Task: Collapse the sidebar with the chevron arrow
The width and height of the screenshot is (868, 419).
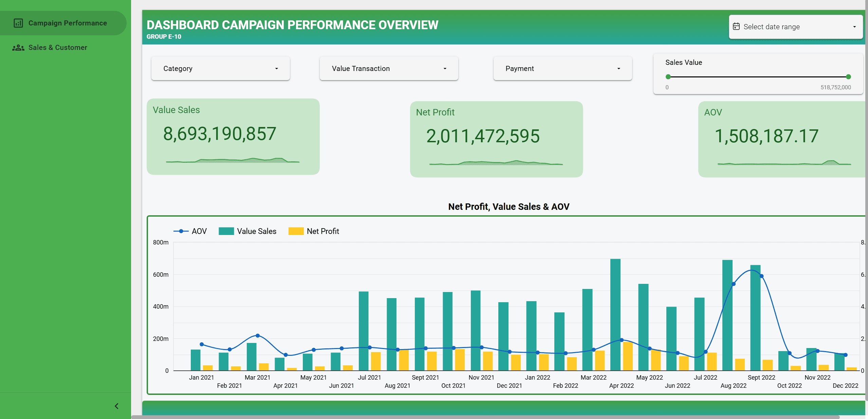Action: (x=116, y=406)
